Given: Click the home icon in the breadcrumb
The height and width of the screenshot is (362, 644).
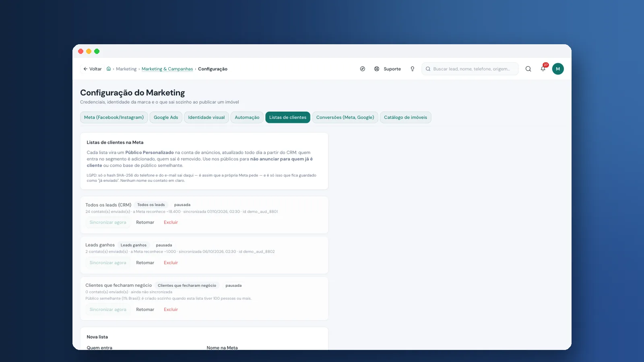Looking at the screenshot, I should pyautogui.click(x=109, y=69).
